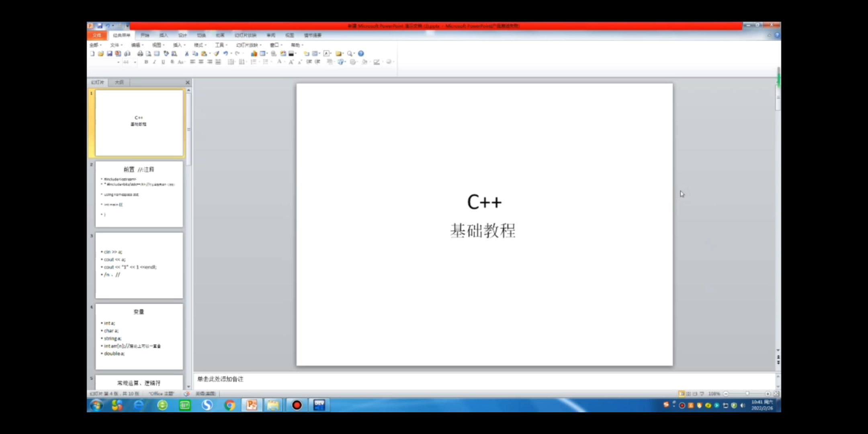This screenshot has height=434, width=868.
Task: Toggle Italic formatting
Action: [154, 62]
